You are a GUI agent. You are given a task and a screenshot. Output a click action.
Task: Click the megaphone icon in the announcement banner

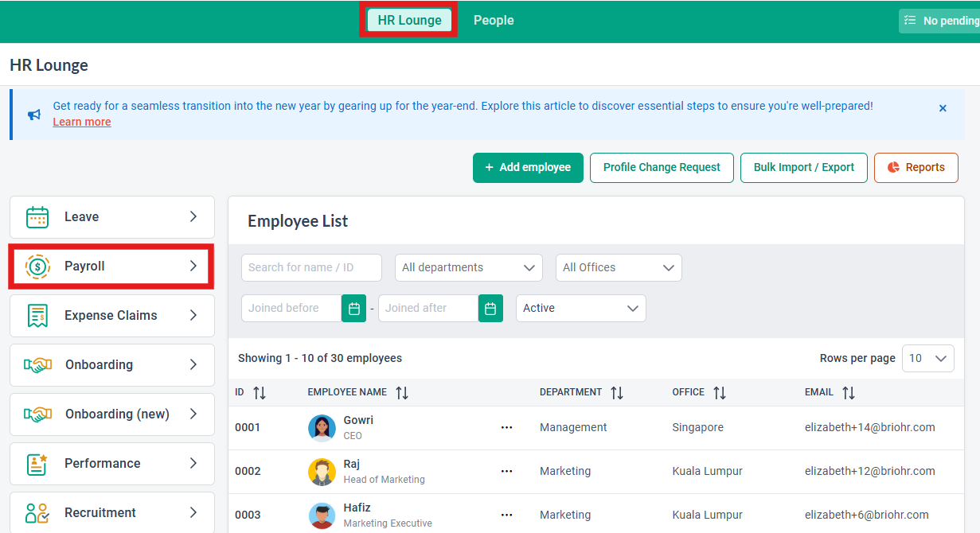33,114
